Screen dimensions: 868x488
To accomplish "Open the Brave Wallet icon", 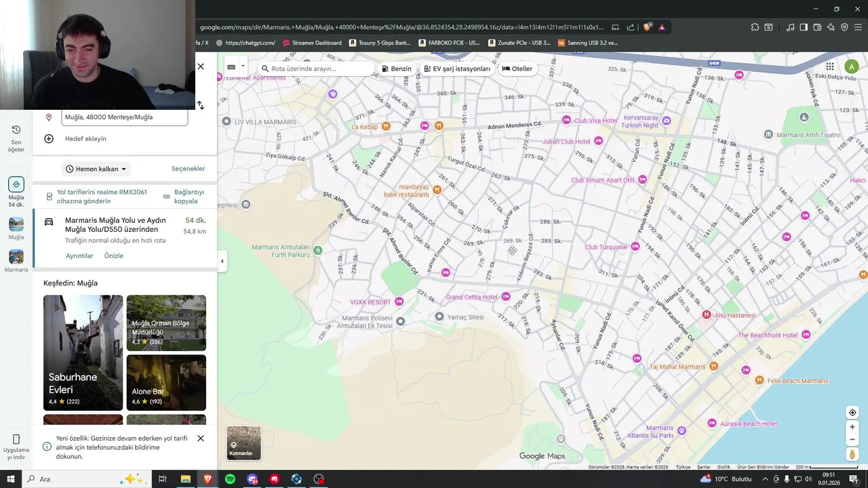I will click(x=817, y=27).
